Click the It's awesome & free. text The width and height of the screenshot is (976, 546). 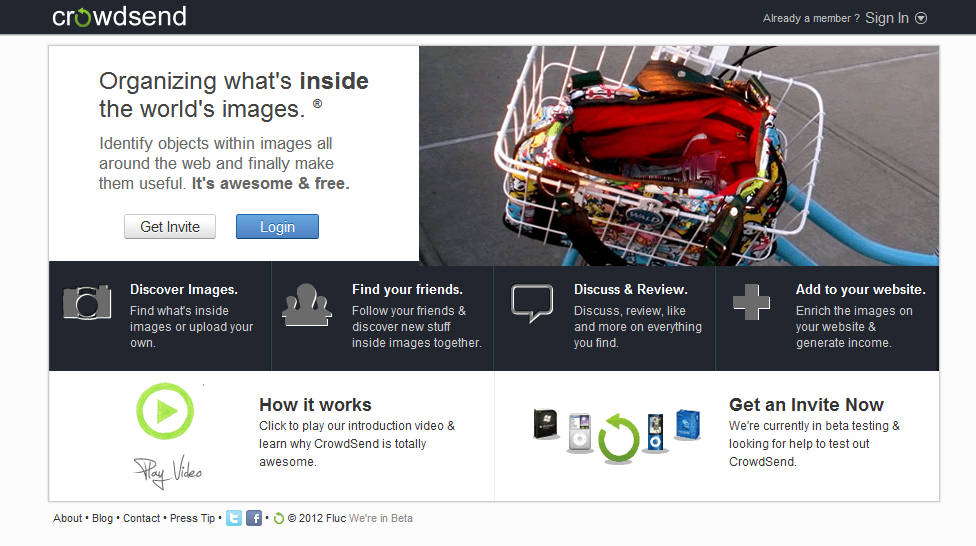[270, 184]
